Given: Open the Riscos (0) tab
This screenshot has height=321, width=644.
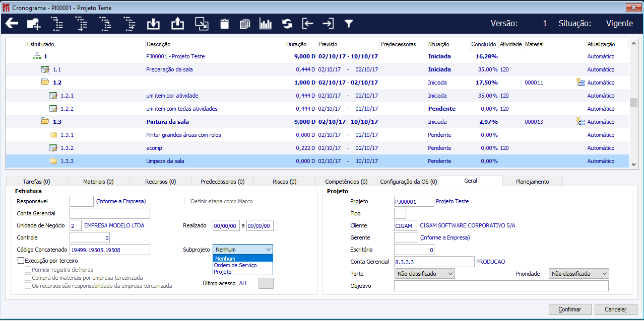Looking at the screenshot, I should (284, 182).
